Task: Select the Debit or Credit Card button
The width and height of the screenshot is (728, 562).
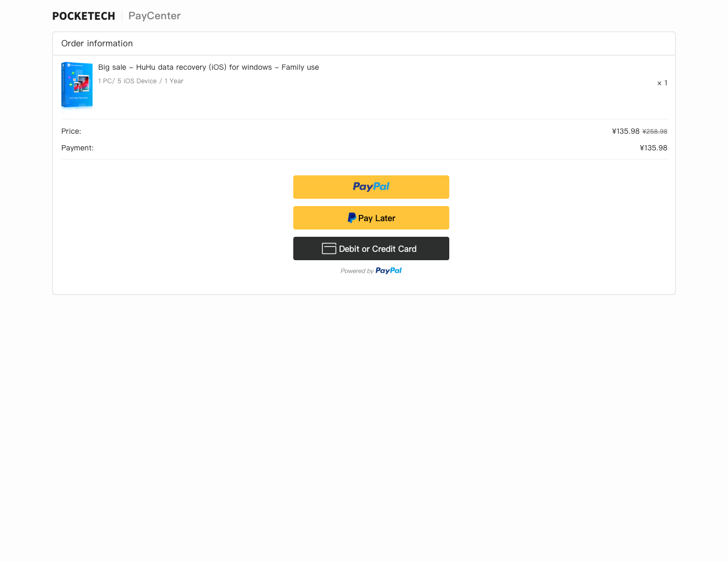Action: [x=371, y=249]
